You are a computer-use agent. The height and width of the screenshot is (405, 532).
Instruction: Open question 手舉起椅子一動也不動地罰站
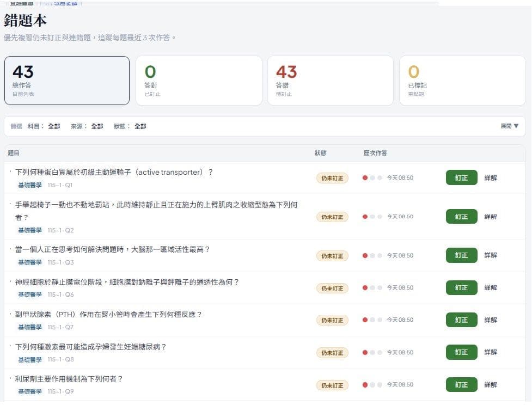(156, 211)
